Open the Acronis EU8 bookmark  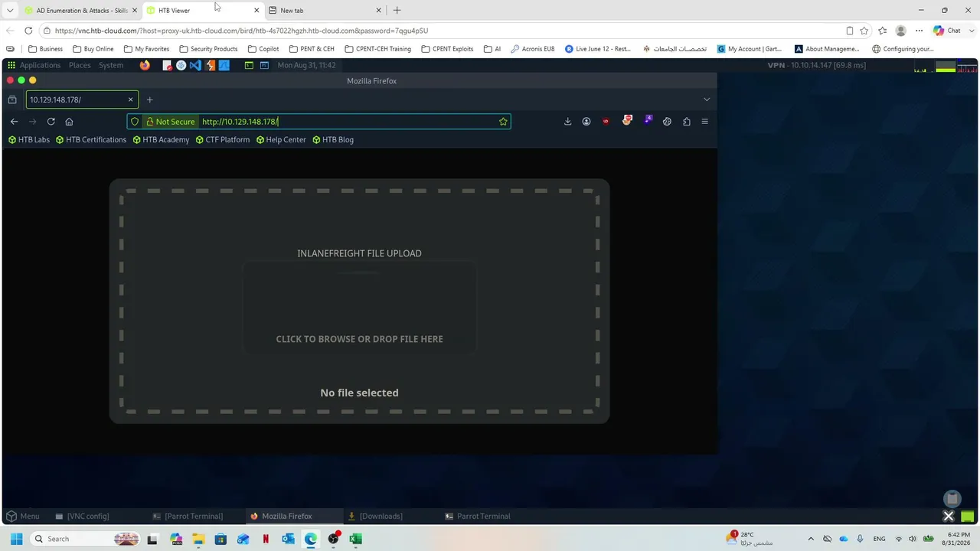[532, 49]
